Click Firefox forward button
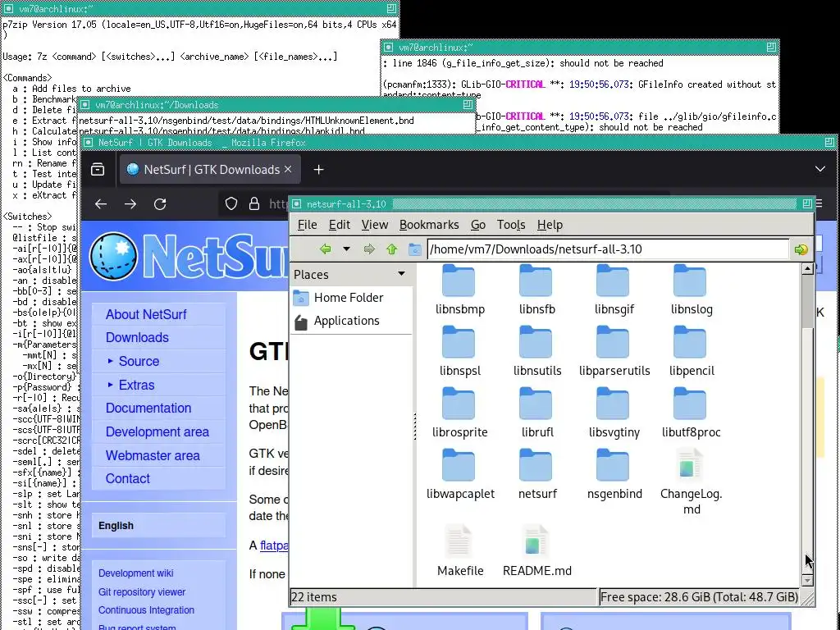The image size is (840, 630). coord(130,204)
